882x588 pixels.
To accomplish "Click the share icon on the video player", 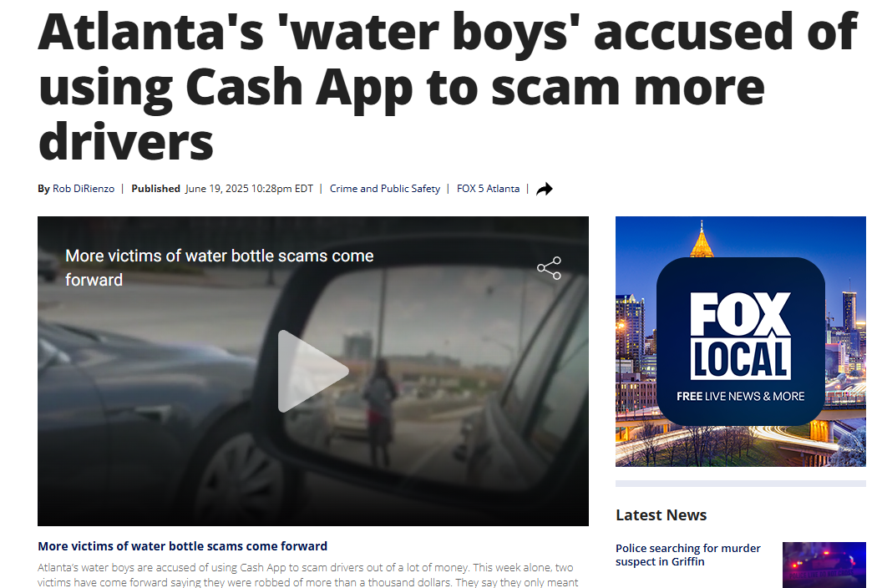I will point(549,268).
